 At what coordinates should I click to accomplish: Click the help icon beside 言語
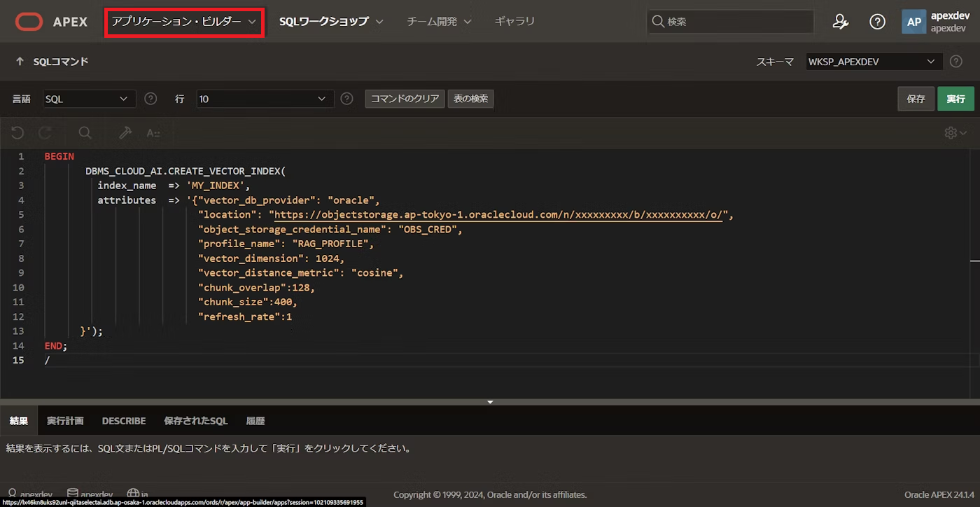click(150, 99)
